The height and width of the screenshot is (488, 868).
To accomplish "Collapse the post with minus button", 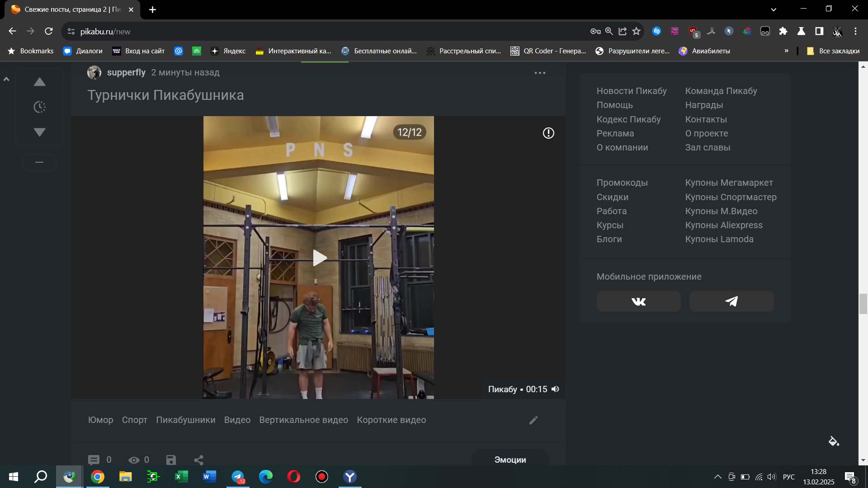I will point(39,162).
